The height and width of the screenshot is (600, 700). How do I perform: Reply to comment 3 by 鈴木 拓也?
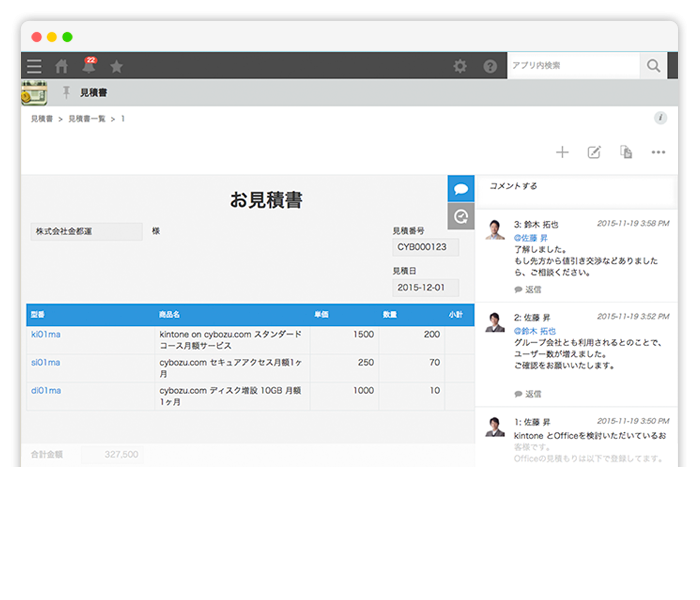[528, 289]
